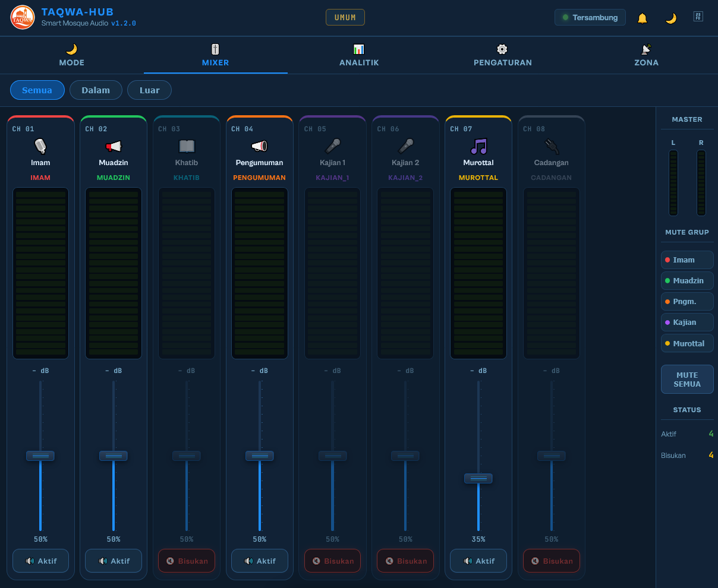Mute the Pengumuman channel via Aktif button
The width and height of the screenshot is (718, 588).
(260, 561)
